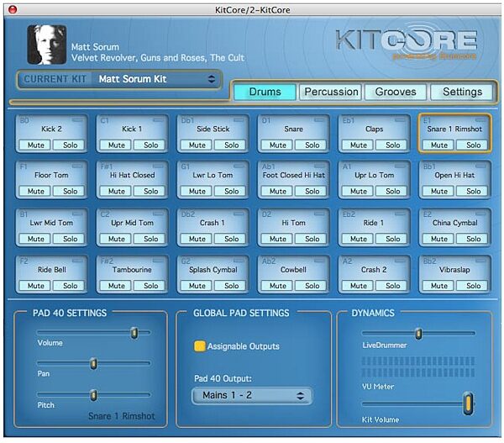Open the Settings tab
This screenshot has width=504, height=443.
click(462, 92)
